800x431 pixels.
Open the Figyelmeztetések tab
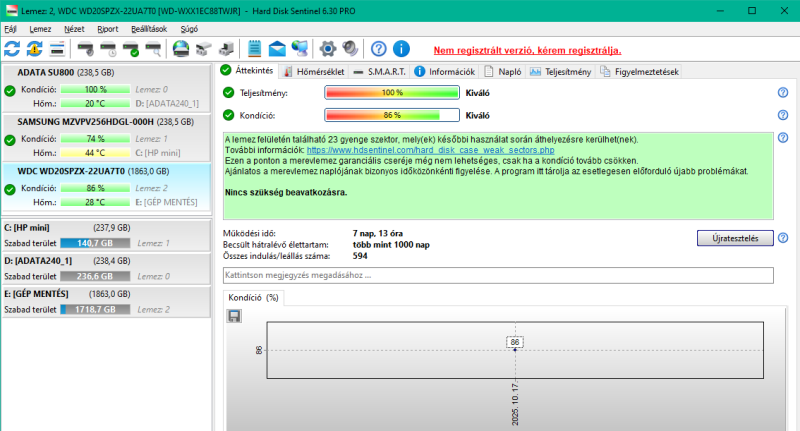(x=639, y=71)
